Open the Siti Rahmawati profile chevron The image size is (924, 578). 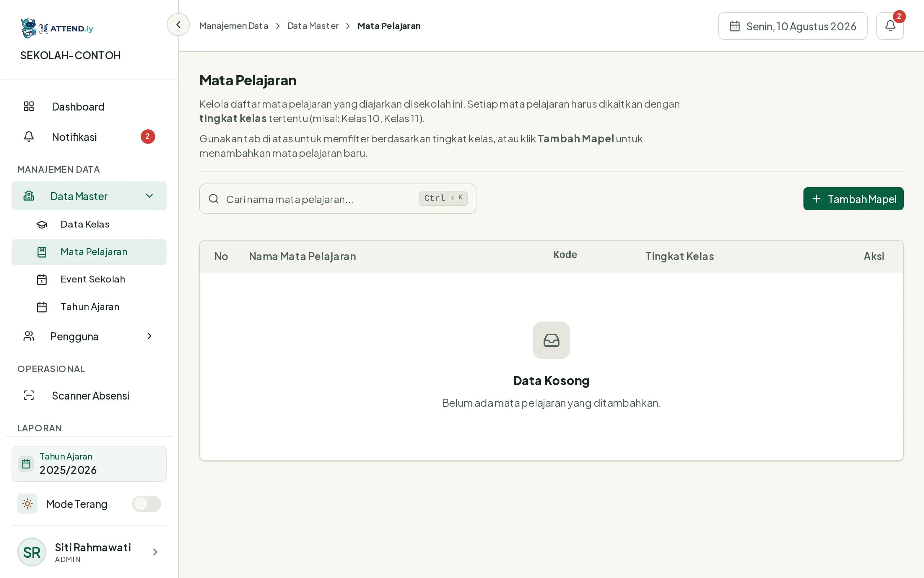(x=155, y=552)
